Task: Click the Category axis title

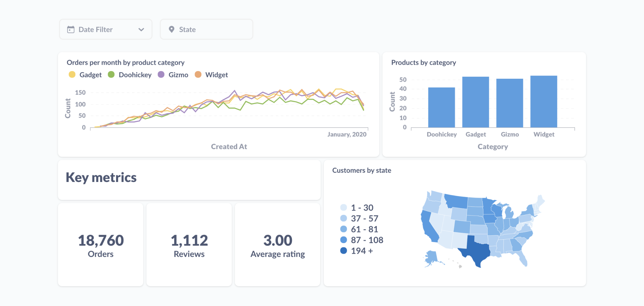Action: 493,147
